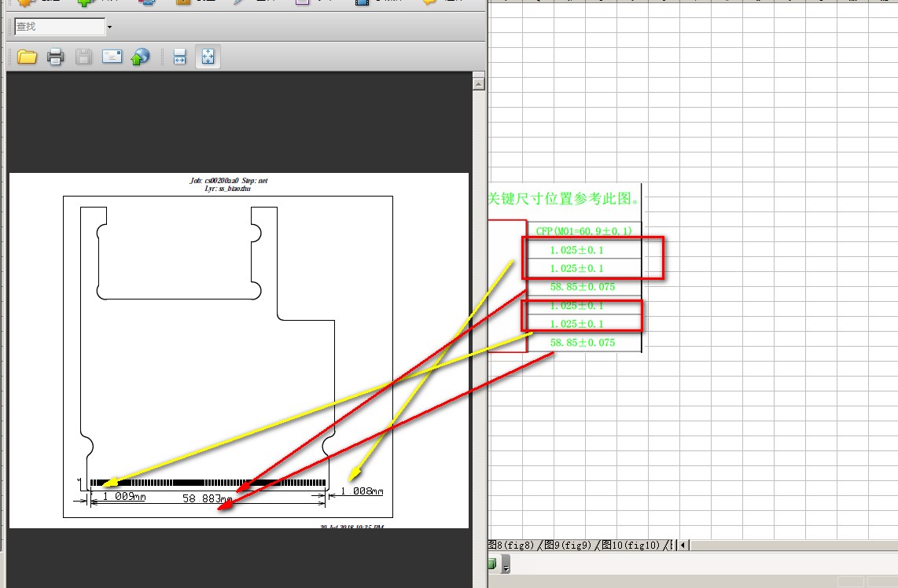Switch to the 图8(fig8) sheet tab
This screenshot has height=588, width=898.
[511, 545]
